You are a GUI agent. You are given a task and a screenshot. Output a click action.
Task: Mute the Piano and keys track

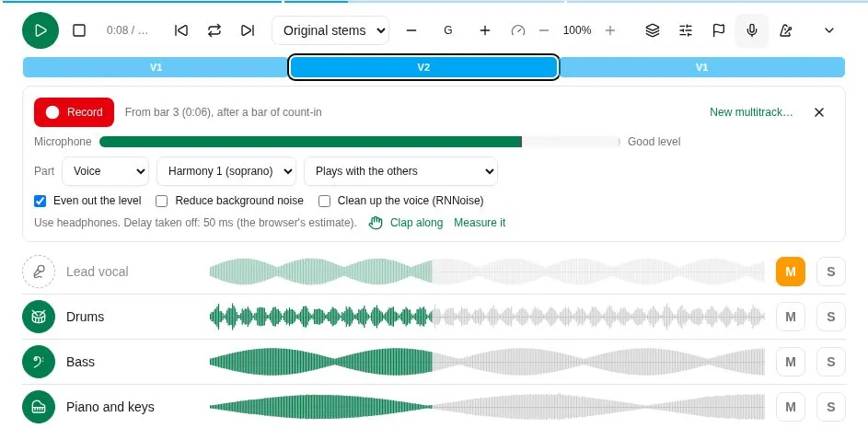(x=791, y=407)
